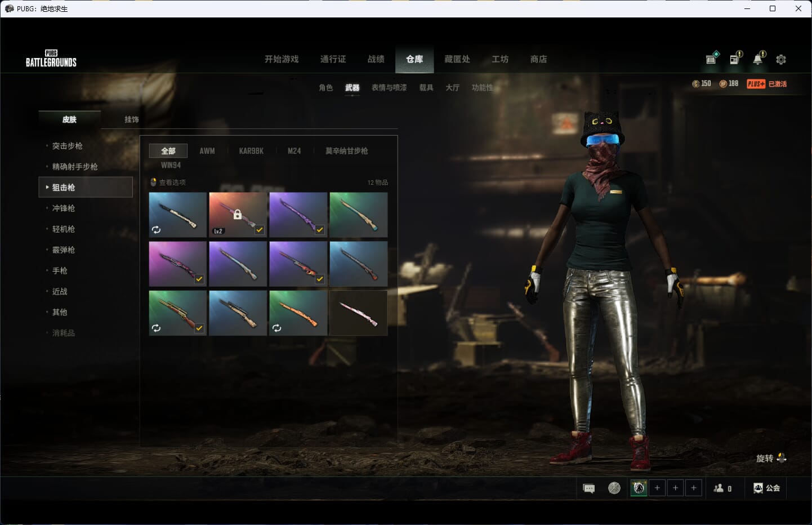Open the guild 公会 emblem icon

tap(758, 488)
